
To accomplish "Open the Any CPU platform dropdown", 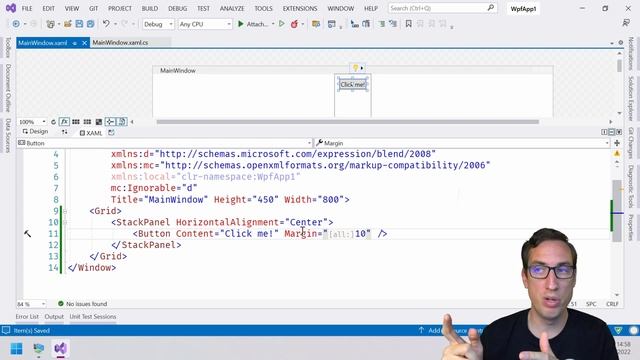I will pos(205,24).
